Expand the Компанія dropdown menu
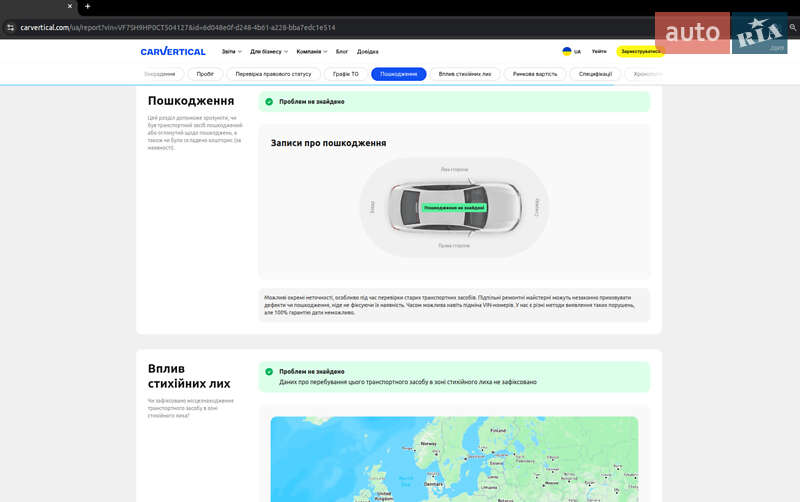 (x=312, y=52)
